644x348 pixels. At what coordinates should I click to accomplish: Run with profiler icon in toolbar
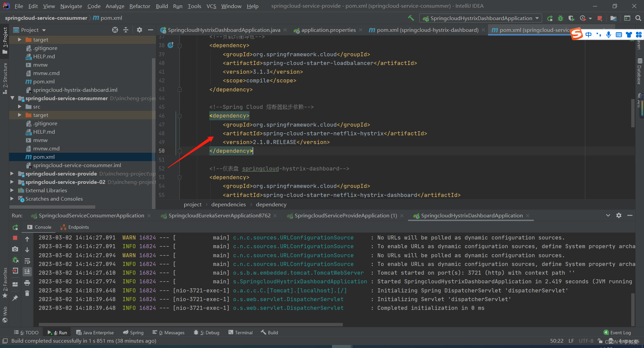[583, 18]
